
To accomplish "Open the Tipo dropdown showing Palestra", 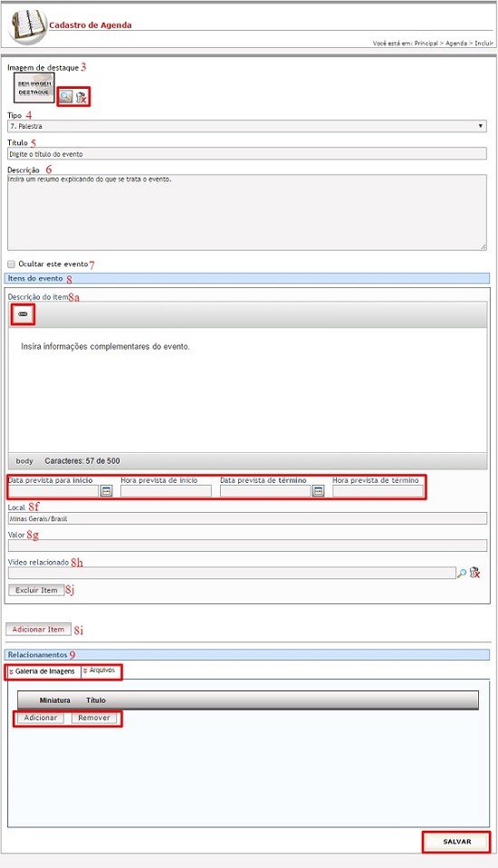I will pos(247,126).
